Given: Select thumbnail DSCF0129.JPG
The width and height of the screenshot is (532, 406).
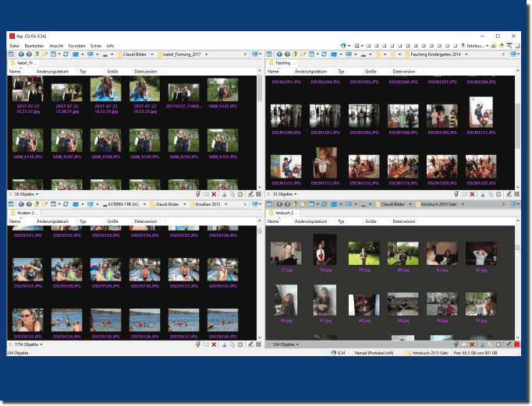Looking at the screenshot, I should [106, 270].
